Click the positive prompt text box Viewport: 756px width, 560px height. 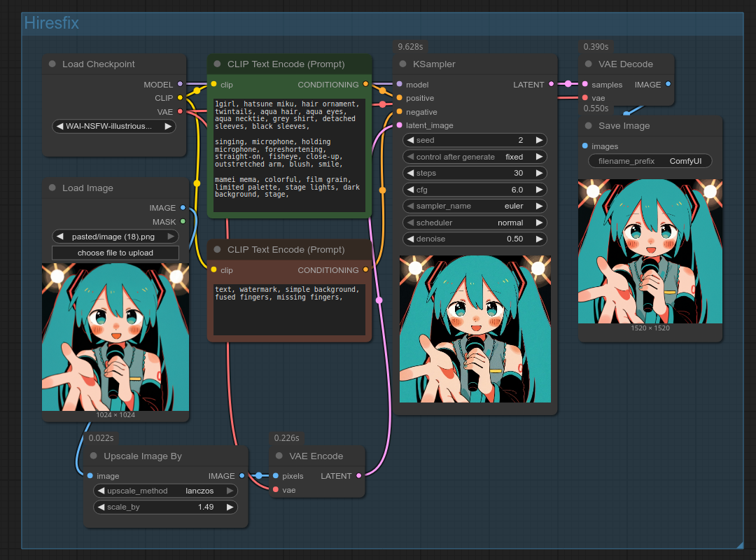click(289, 155)
